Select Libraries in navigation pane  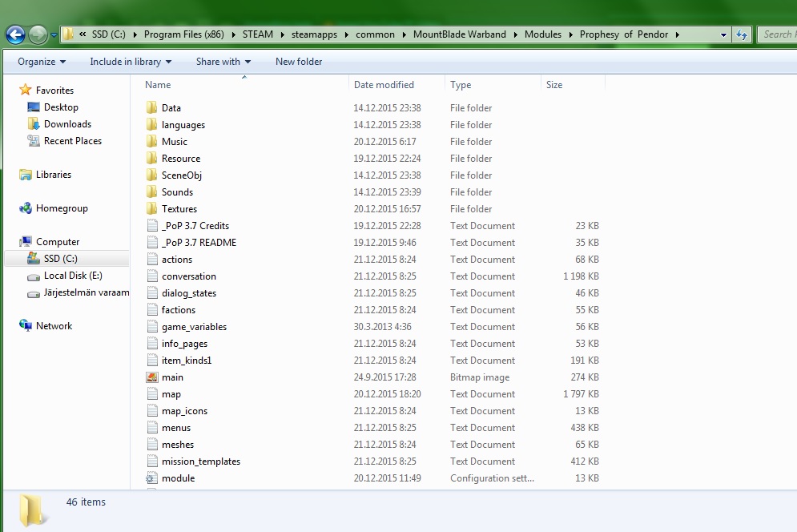click(54, 175)
